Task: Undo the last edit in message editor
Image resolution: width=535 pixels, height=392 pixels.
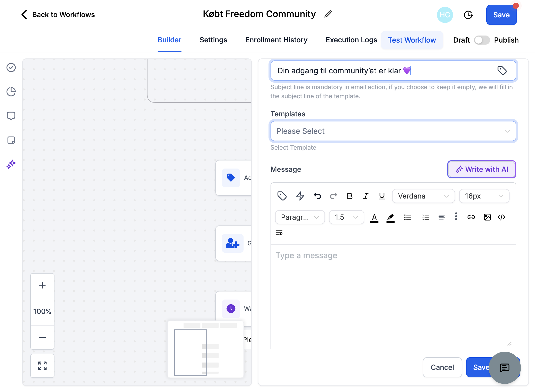Action: (x=317, y=196)
